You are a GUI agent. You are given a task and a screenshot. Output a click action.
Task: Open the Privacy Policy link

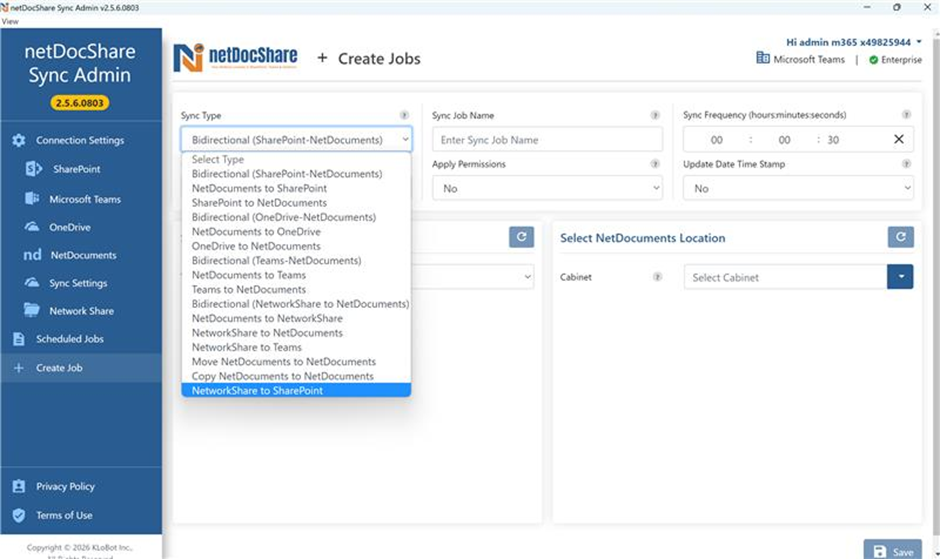(x=65, y=486)
